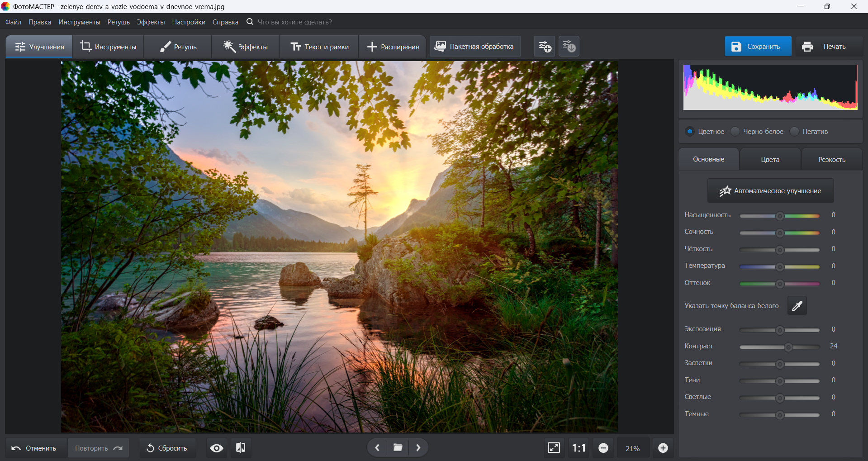Adjust the Чёткость slider
Screen dimensions: 868x461
coord(779,250)
